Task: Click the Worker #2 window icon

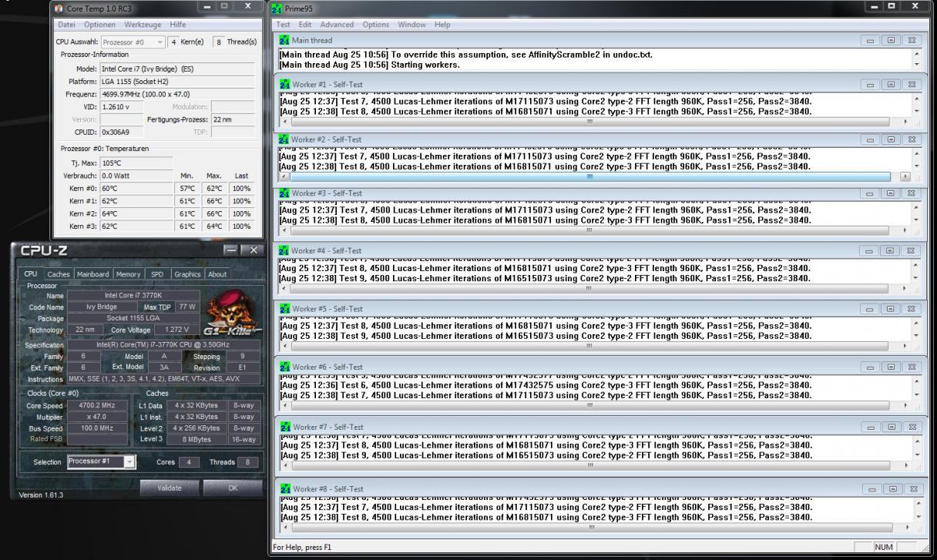Action: pos(284,139)
